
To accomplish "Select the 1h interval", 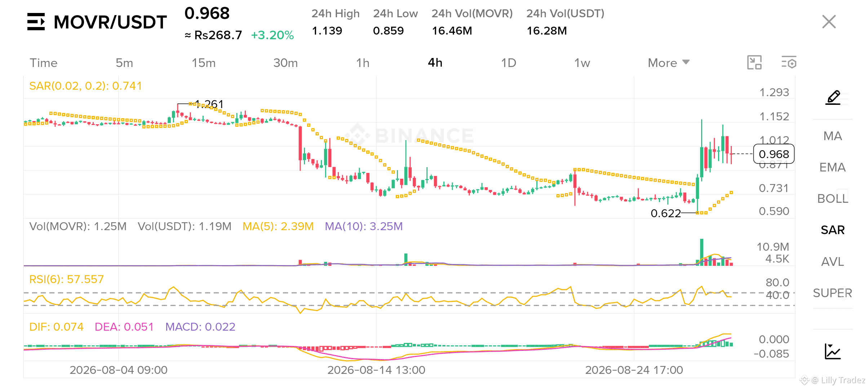I will [x=363, y=63].
